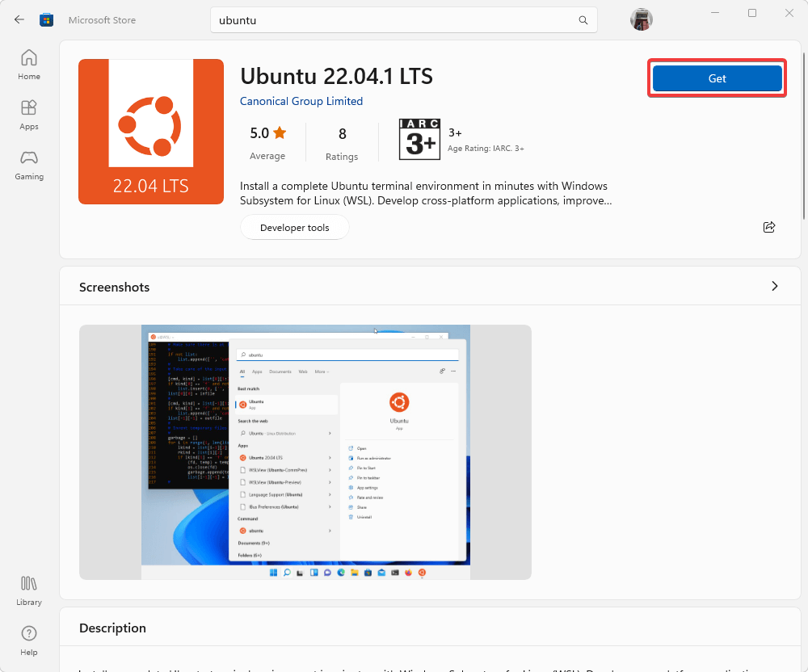Click the app description text starting 'Install a complete'

pyautogui.click(x=426, y=193)
